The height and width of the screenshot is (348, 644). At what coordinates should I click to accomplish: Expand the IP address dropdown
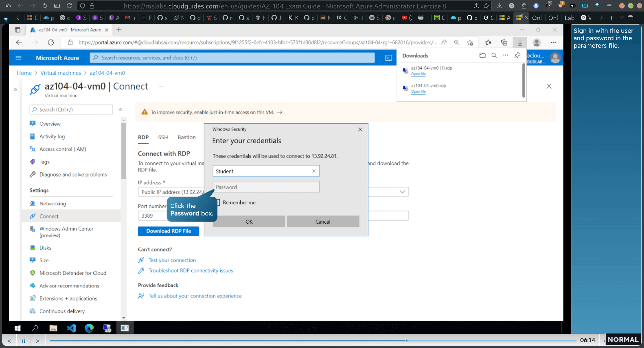click(x=402, y=192)
